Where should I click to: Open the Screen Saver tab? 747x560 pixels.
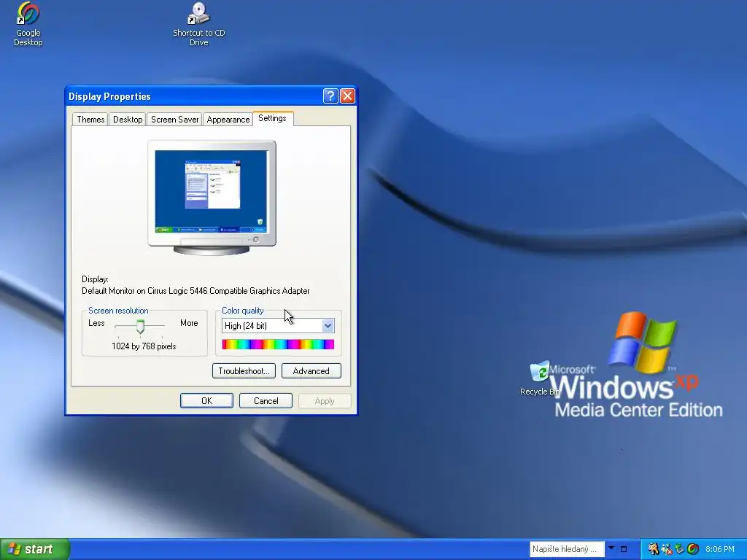pyautogui.click(x=174, y=120)
